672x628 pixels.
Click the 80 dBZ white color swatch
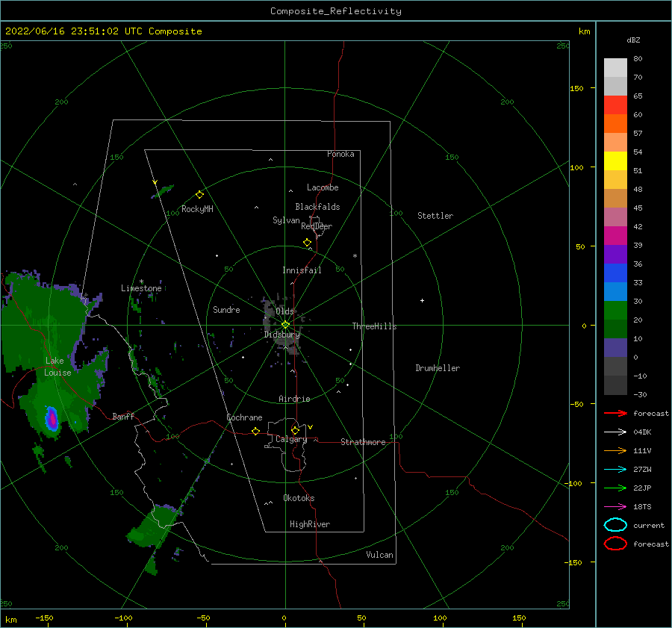tap(615, 68)
